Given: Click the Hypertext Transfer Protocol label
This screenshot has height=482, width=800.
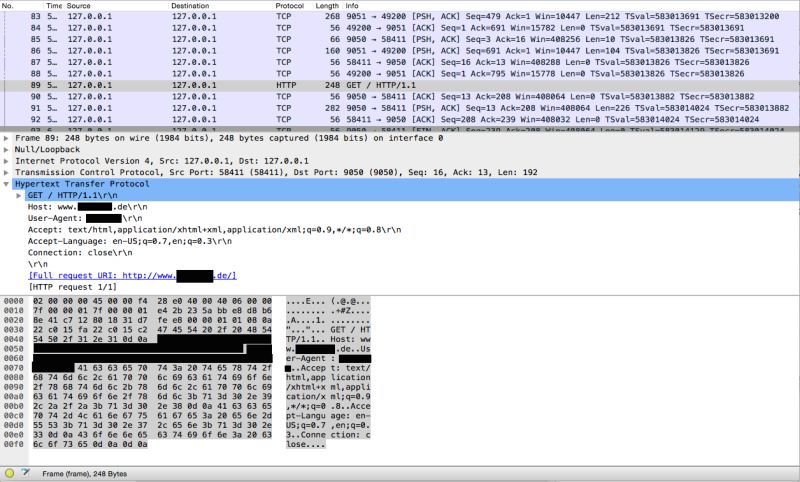Looking at the screenshot, I should (x=82, y=184).
